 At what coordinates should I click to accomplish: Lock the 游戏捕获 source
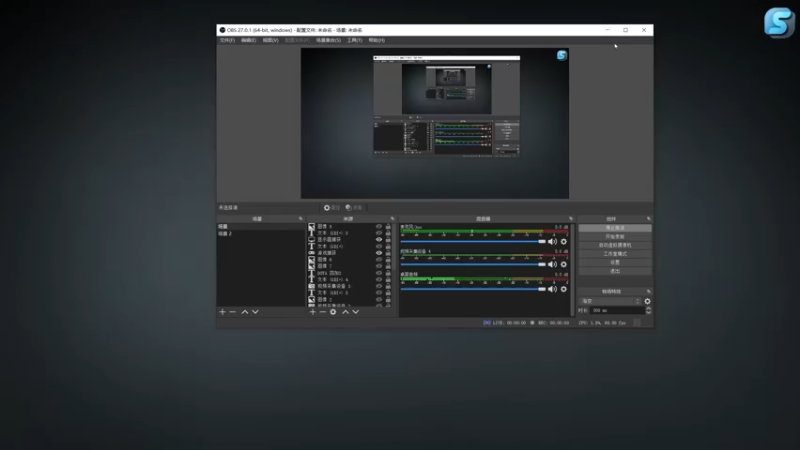[388, 253]
